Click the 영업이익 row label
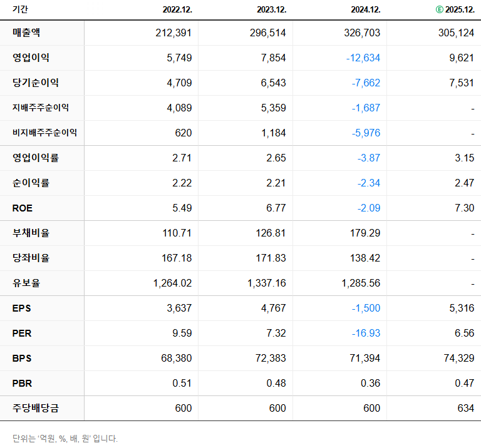This screenshot has width=481, height=448. (31, 58)
